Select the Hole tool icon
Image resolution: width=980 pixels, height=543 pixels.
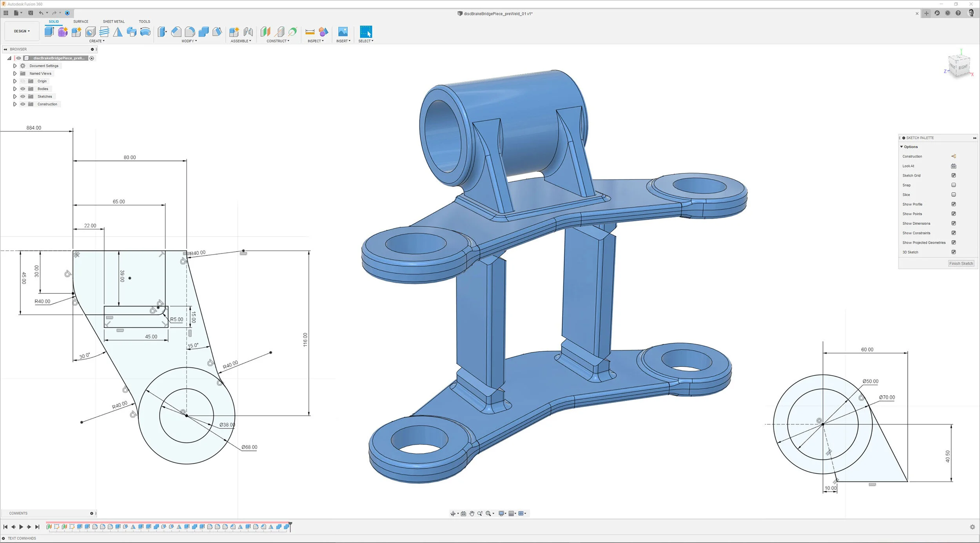pos(90,32)
